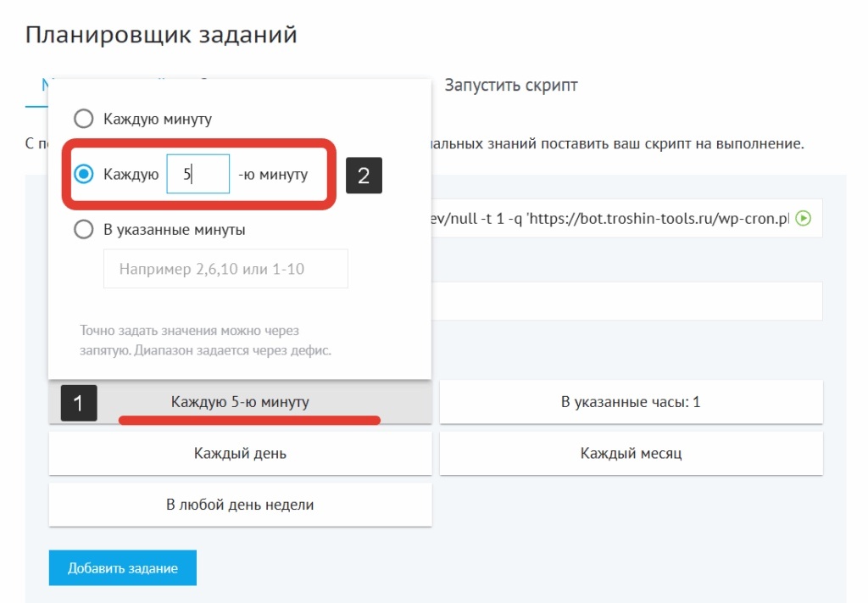Click the green run icon beside the command

804,218
